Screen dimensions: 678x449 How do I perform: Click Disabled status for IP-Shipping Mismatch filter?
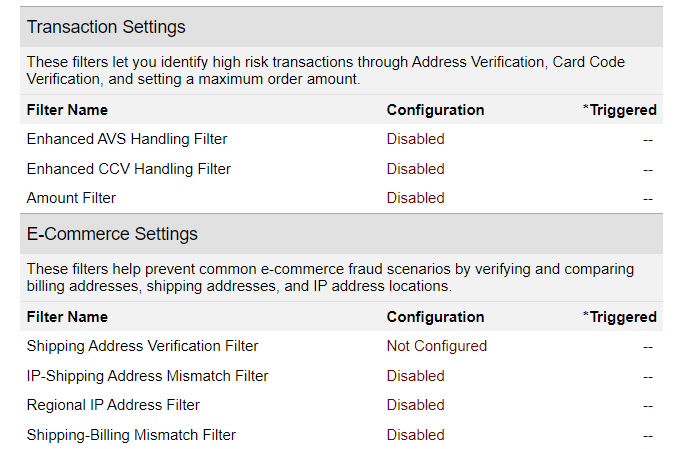415,376
